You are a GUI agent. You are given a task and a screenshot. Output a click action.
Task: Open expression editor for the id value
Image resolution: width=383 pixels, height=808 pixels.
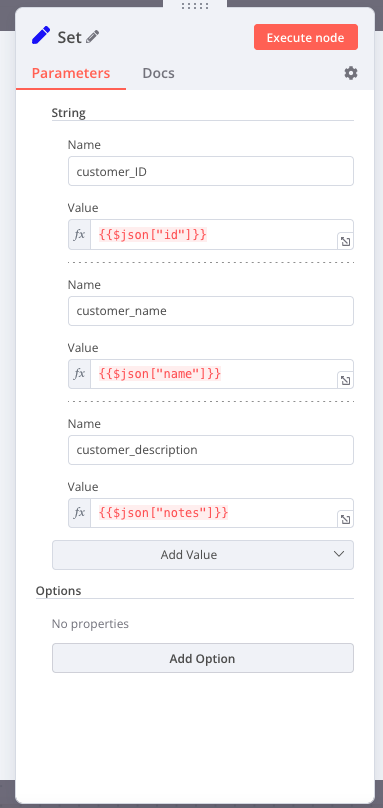tap(345, 241)
